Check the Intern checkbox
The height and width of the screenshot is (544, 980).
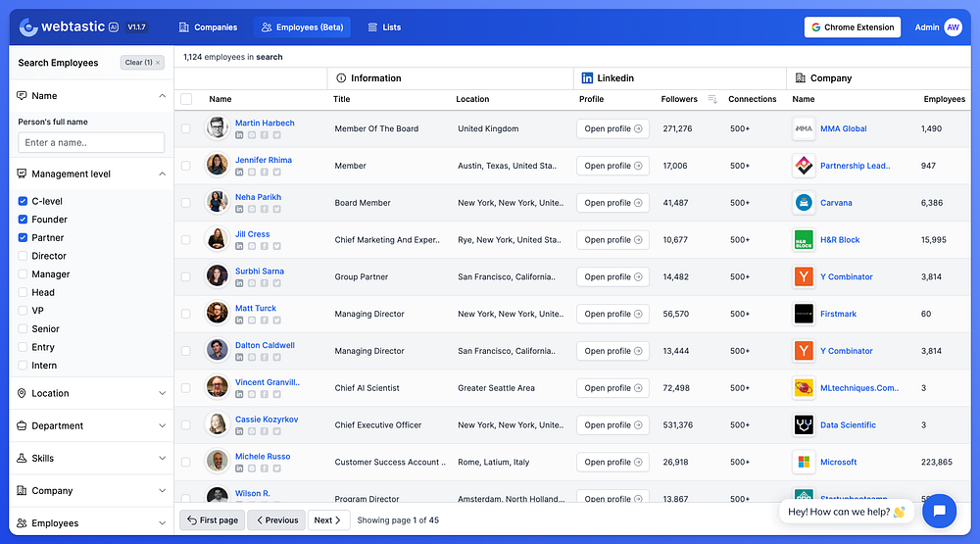(x=23, y=366)
